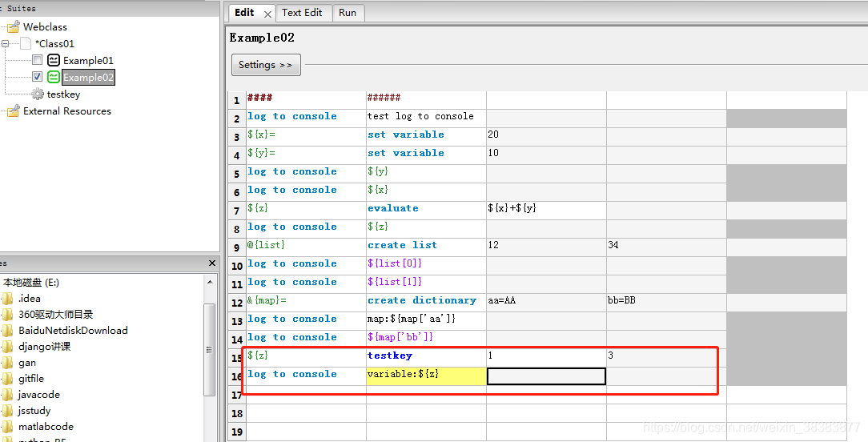Screen dimensions: 868x442
Task: Click the testkey gear keyword icon
Action: pyautogui.click(x=38, y=94)
